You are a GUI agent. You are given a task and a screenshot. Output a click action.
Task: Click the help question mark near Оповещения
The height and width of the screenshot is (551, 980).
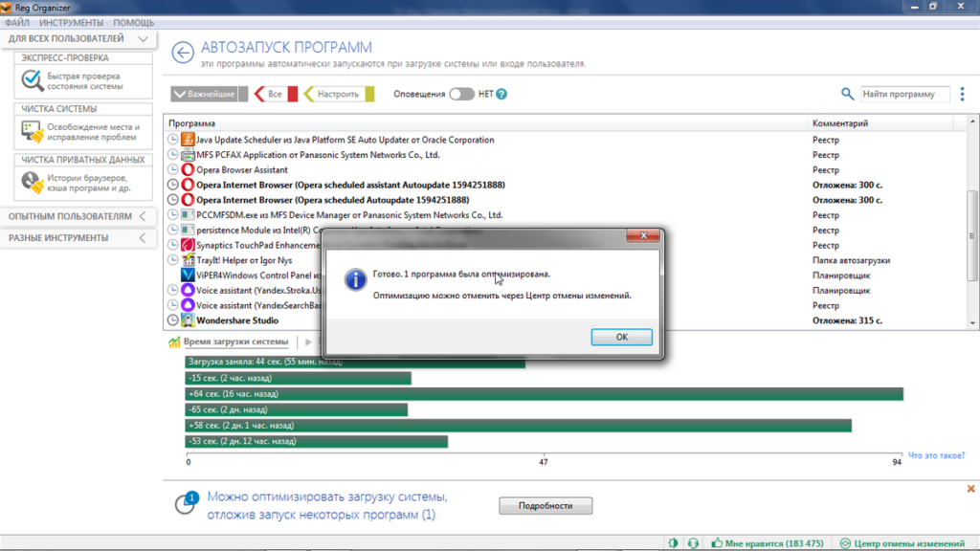(501, 94)
